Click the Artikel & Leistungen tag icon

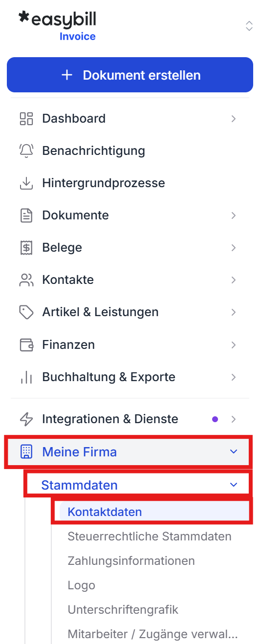click(x=26, y=312)
